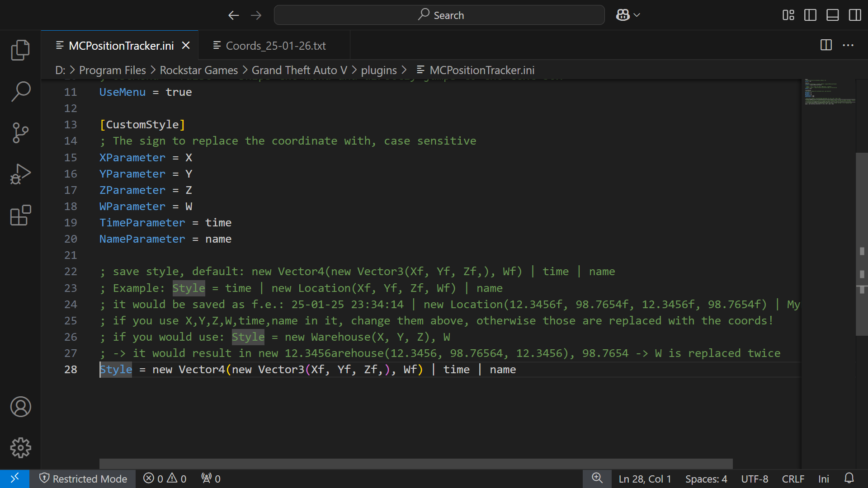
Task: Open the Extensions view
Action: pyautogui.click(x=20, y=216)
